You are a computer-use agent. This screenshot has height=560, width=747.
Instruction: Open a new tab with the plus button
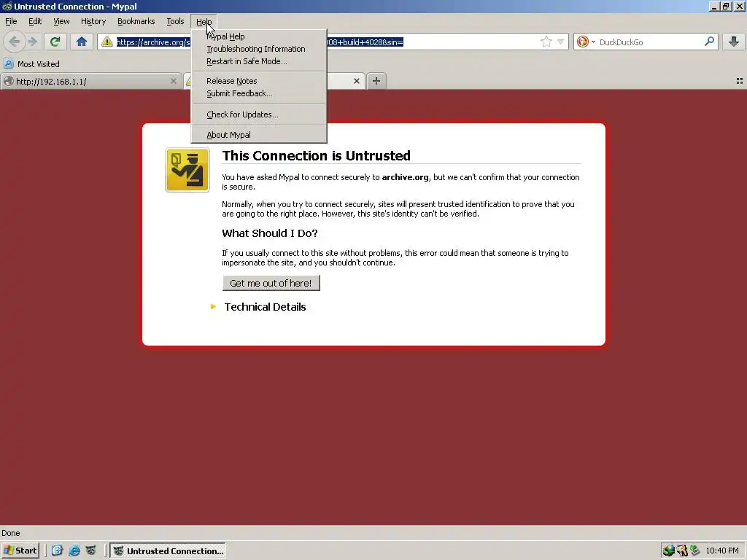pyautogui.click(x=376, y=81)
